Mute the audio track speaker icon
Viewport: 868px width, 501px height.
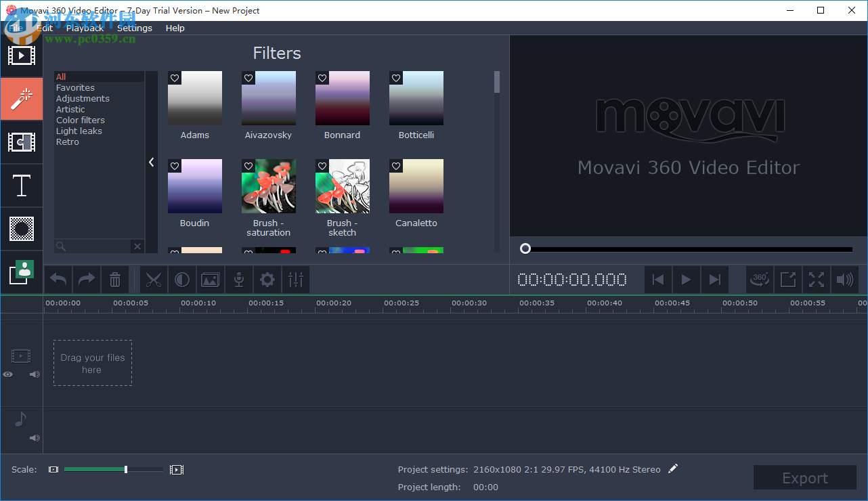click(34, 438)
